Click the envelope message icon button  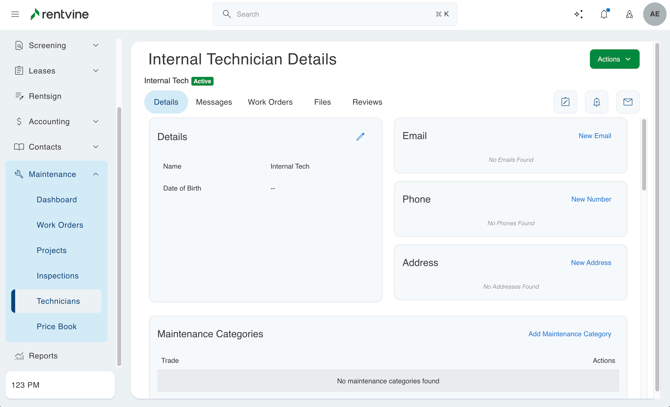(628, 102)
